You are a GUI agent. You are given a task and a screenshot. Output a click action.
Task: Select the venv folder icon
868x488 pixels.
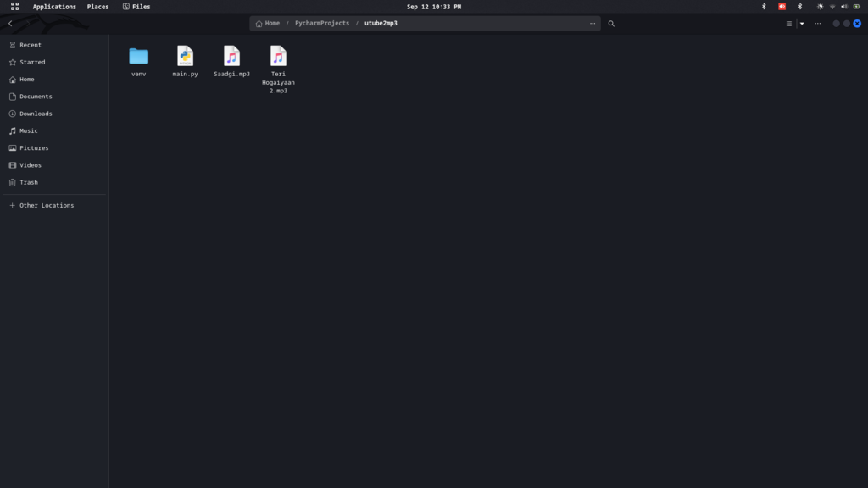click(138, 56)
